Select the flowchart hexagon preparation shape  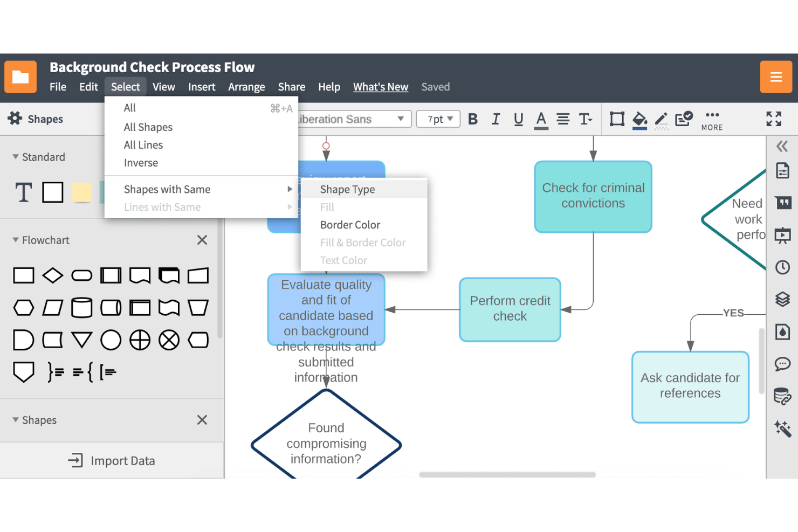(x=23, y=308)
